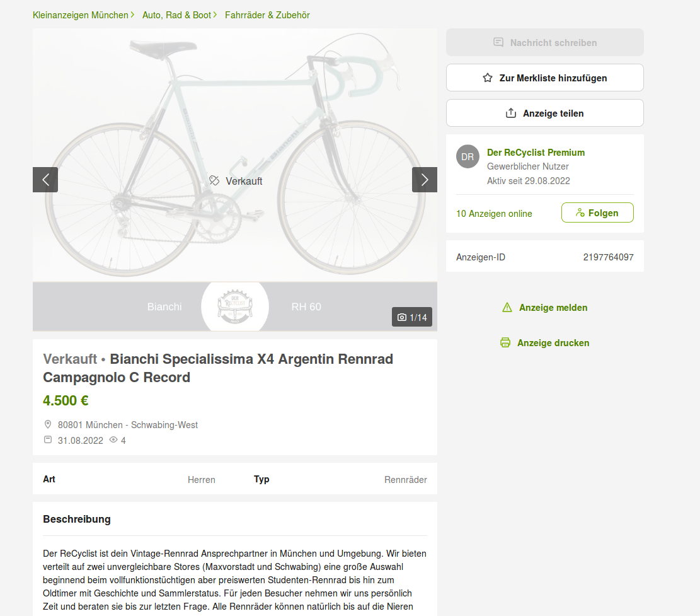Click the warning triangle report icon
Screen dimensions: 700x616
507,308
